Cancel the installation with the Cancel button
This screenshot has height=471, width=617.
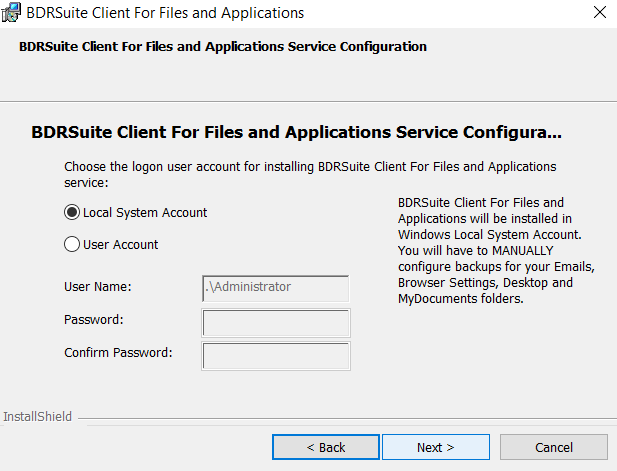(x=554, y=447)
